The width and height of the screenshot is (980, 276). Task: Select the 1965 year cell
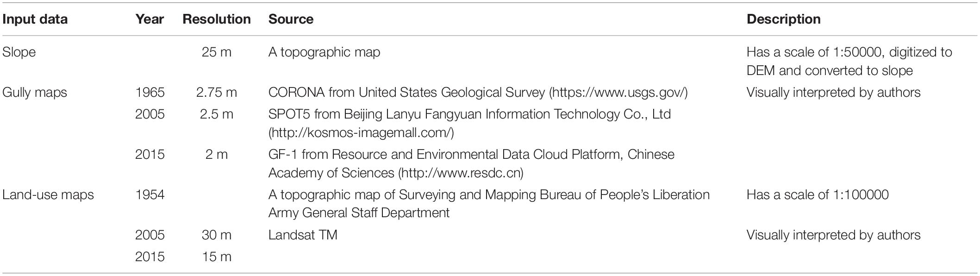pyautogui.click(x=150, y=93)
